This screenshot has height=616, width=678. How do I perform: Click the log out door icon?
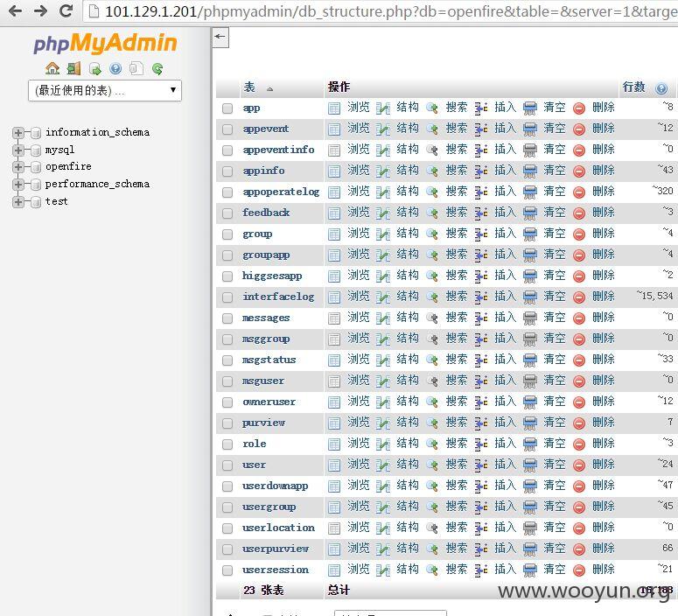[x=74, y=68]
